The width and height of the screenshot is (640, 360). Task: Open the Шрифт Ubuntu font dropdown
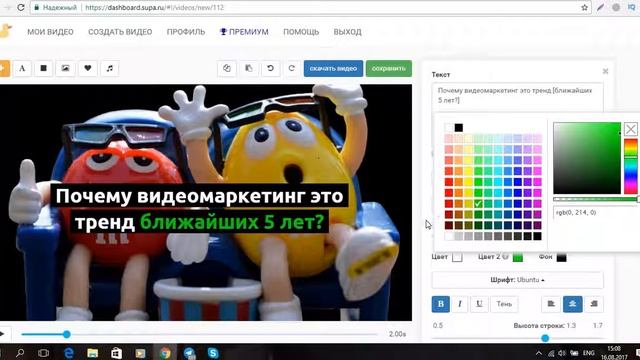click(x=518, y=280)
